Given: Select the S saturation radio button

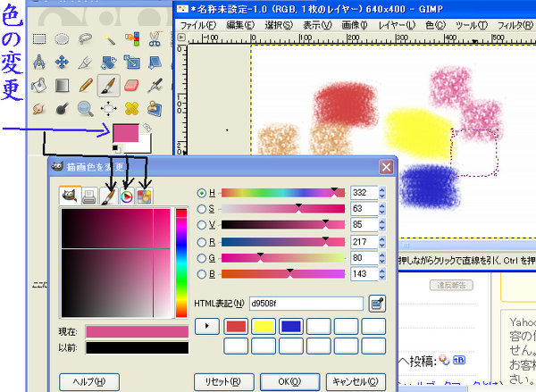Looking at the screenshot, I should coord(201,209).
